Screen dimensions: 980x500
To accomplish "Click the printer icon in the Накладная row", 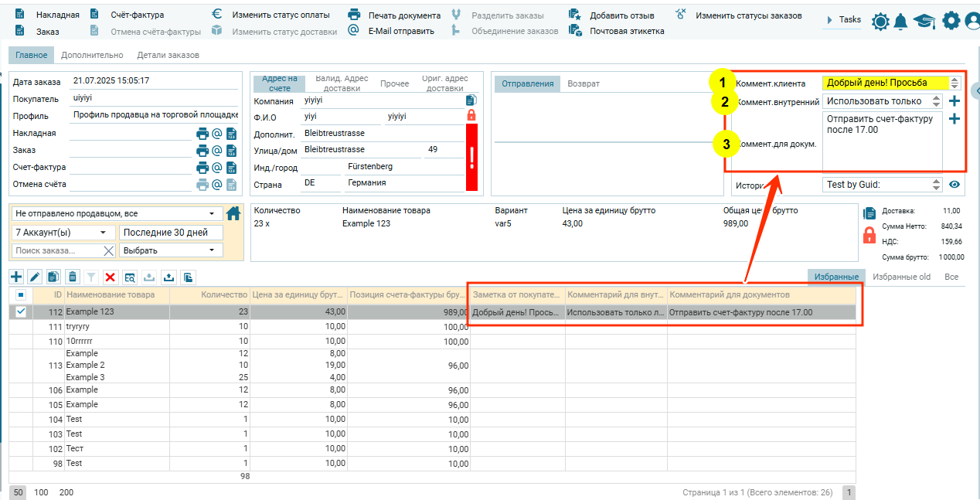I will (202, 134).
